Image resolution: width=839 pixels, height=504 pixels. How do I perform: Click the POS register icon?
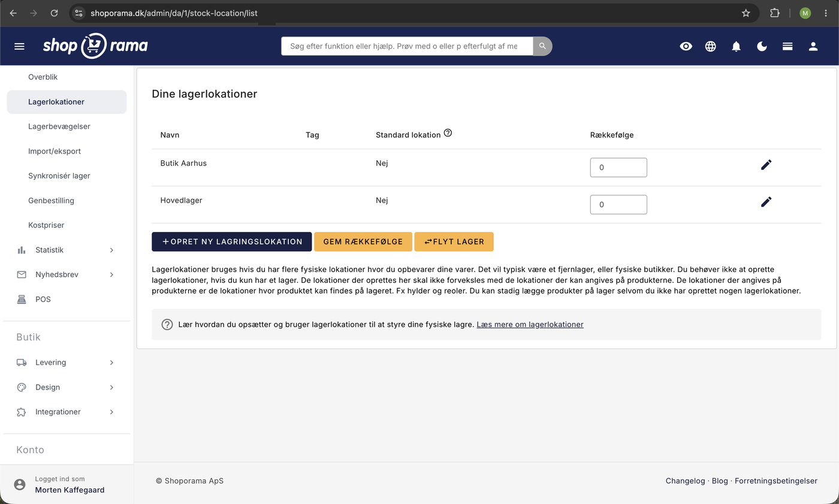(x=22, y=299)
